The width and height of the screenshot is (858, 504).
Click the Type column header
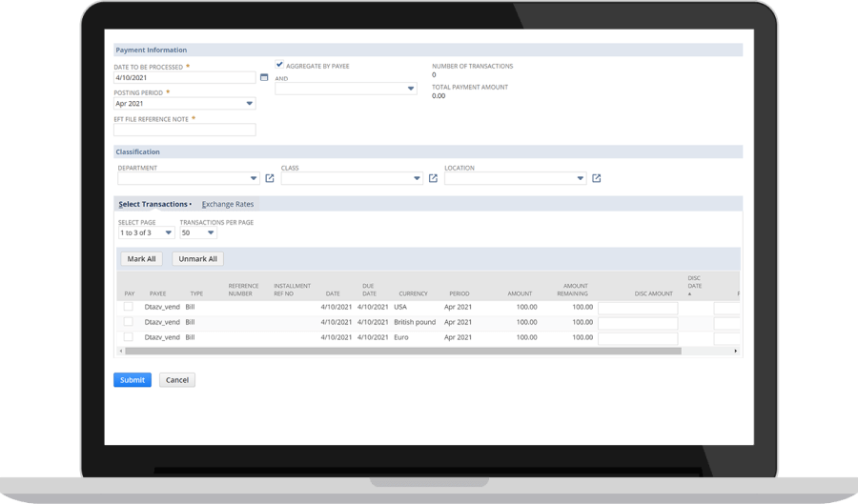196,293
